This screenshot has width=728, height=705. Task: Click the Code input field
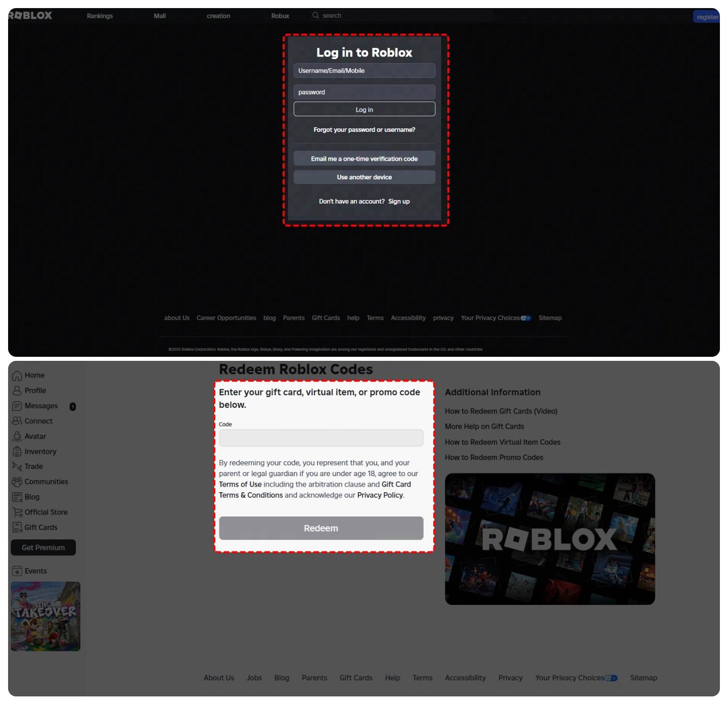tap(321, 438)
